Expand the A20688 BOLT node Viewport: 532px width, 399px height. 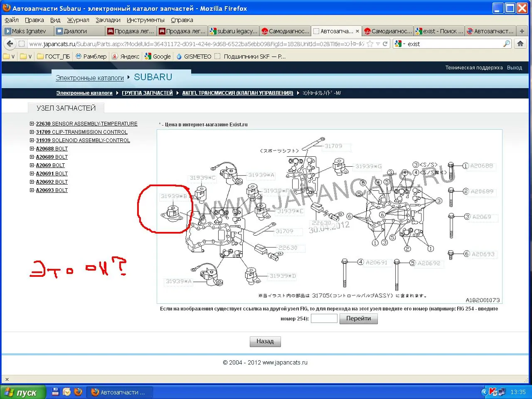click(32, 149)
